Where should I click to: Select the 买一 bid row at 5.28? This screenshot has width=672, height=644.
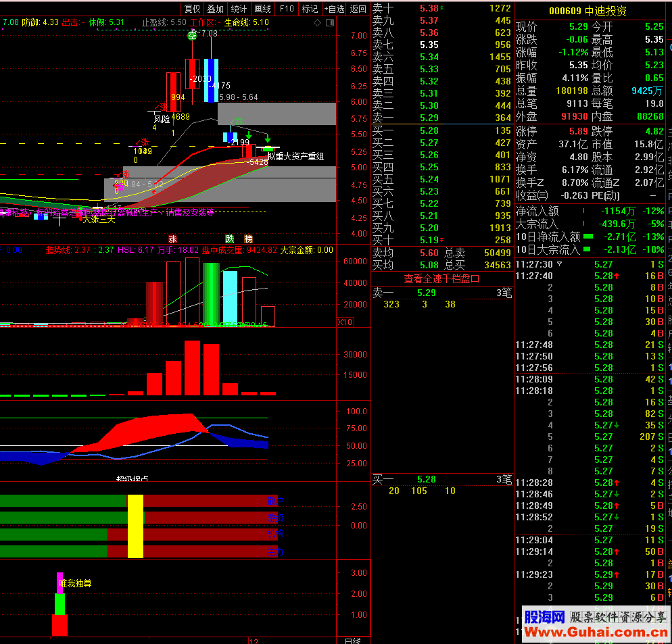click(442, 130)
